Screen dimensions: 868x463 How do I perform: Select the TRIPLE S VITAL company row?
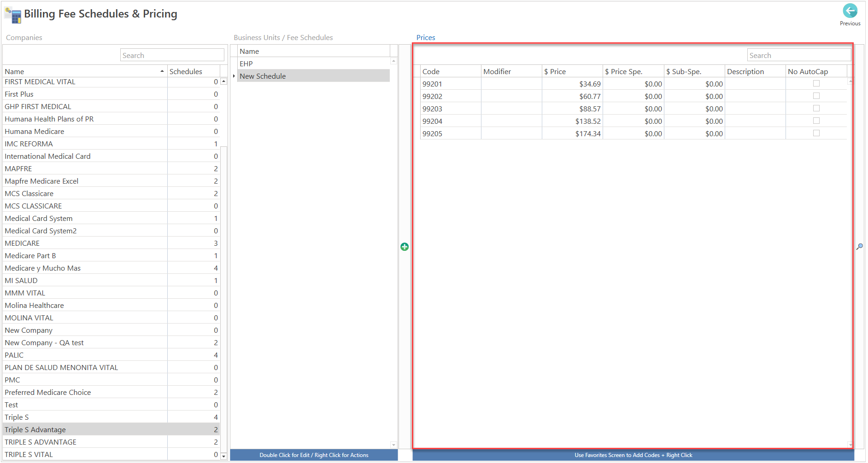(111, 454)
